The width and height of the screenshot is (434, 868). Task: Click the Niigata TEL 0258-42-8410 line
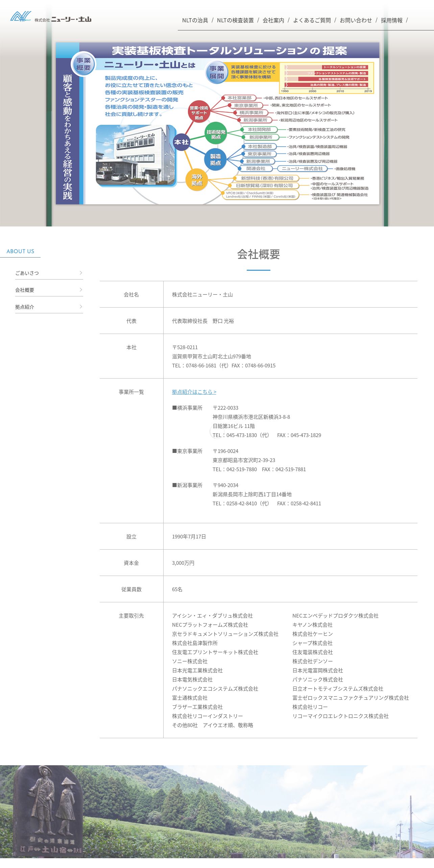click(x=267, y=503)
